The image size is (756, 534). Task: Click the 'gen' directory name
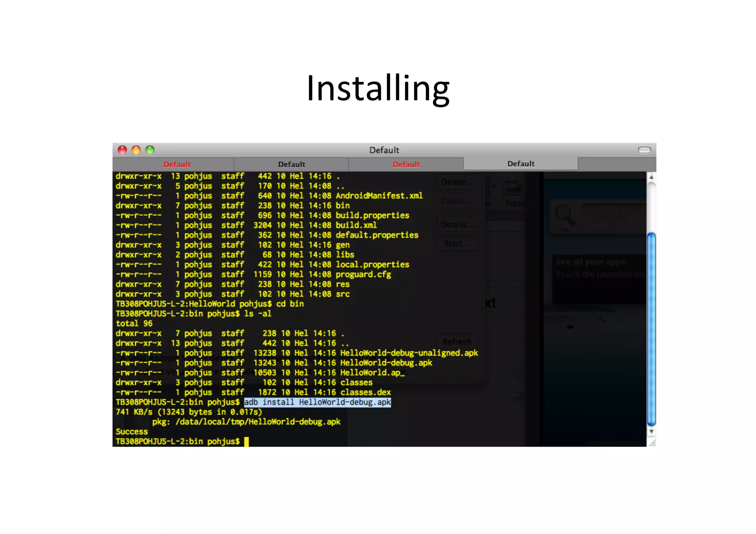point(343,245)
